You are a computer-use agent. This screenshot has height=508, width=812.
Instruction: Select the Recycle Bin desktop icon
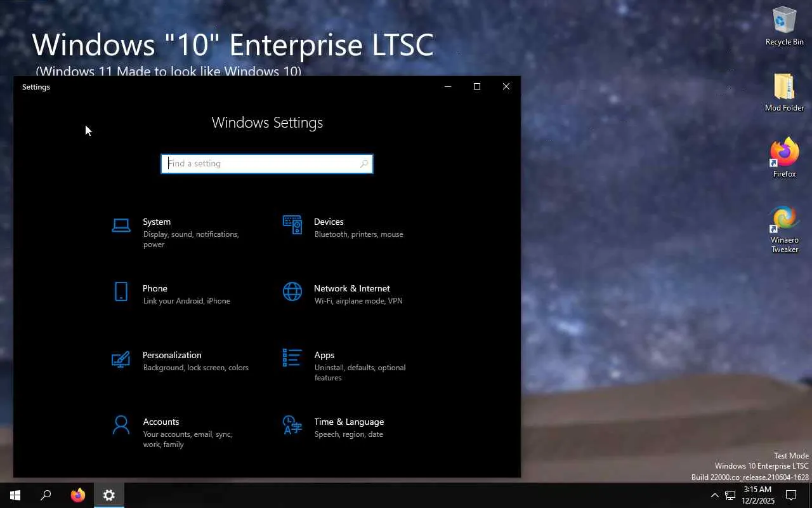[x=784, y=26]
